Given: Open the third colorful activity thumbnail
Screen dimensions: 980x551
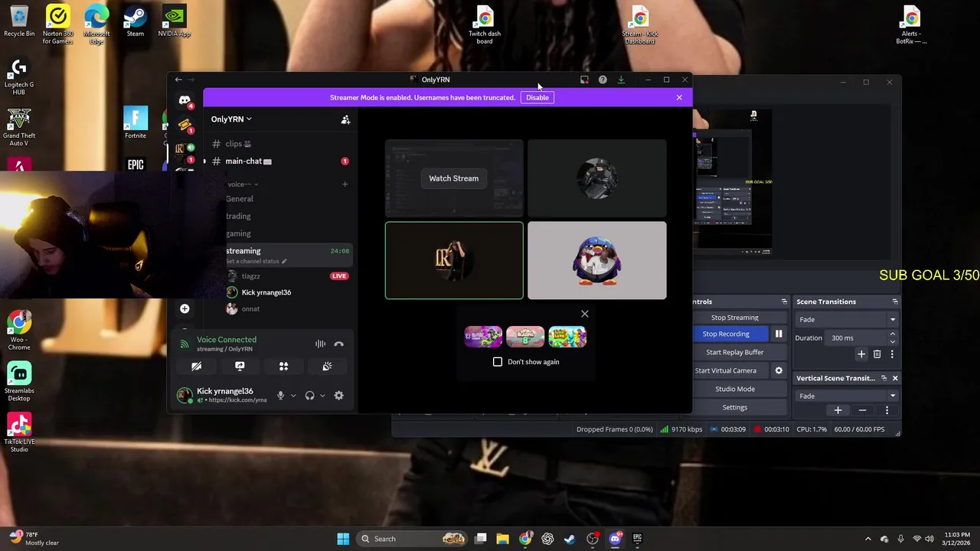Looking at the screenshot, I should tap(567, 337).
